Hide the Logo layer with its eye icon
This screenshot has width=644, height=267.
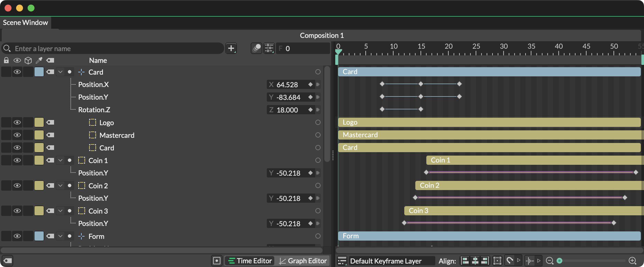(17, 123)
